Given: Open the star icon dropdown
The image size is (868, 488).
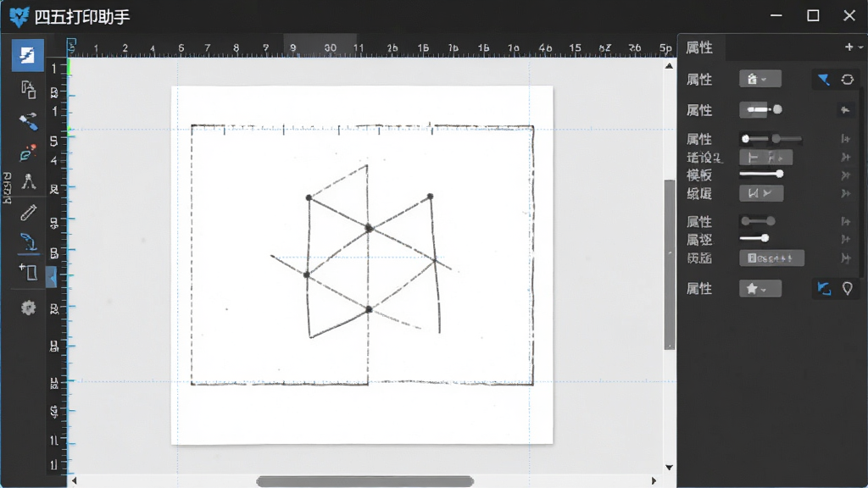Looking at the screenshot, I should click(760, 288).
